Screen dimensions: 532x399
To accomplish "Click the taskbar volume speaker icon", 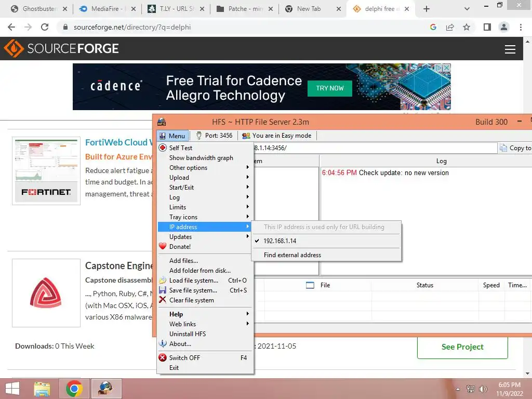I will [x=483, y=389].
